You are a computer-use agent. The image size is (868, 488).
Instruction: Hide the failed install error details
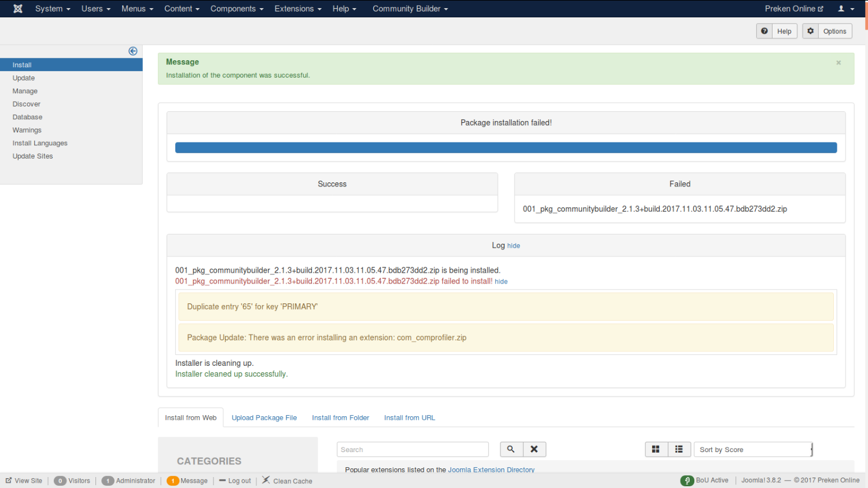(501, 282)
